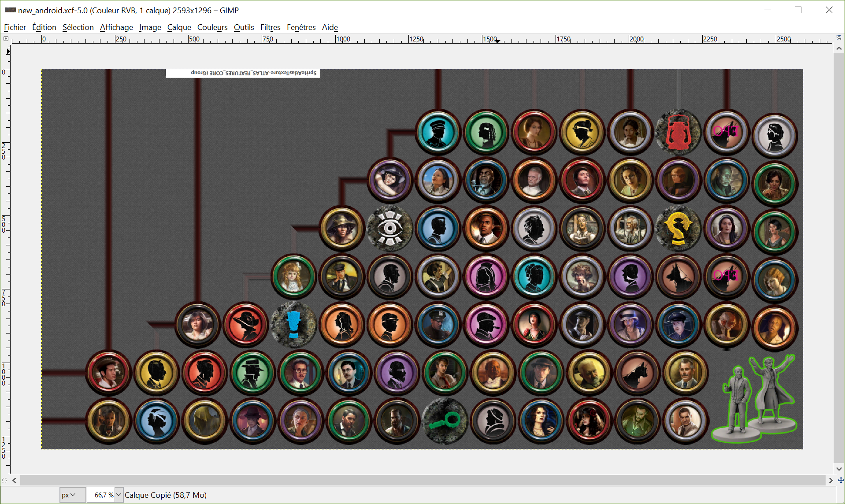Screen dimensions: 845x504
Task: Click the yellow question mark token
Action: pyautogui.click(x=678, y=228)
